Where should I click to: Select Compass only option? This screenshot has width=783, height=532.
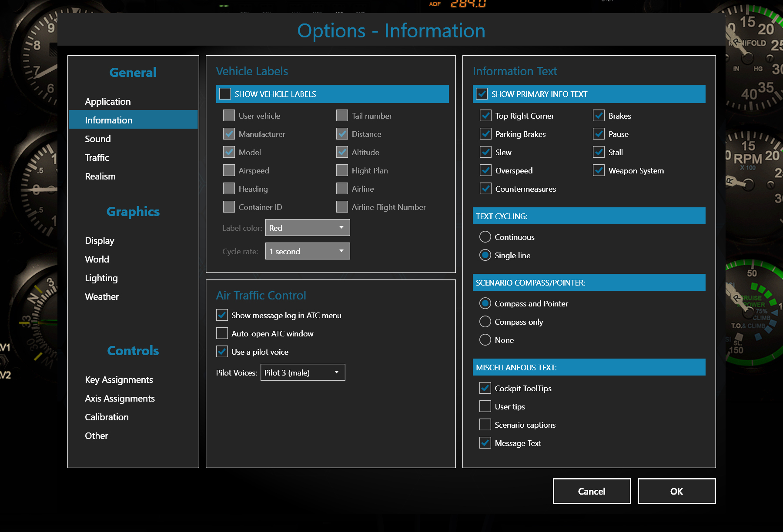tap(485, 322)
